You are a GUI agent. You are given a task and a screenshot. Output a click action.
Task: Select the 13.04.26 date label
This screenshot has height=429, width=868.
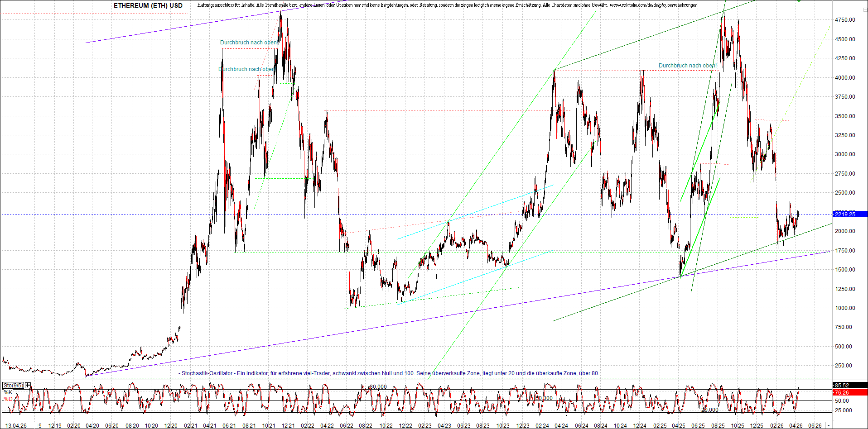16,425
